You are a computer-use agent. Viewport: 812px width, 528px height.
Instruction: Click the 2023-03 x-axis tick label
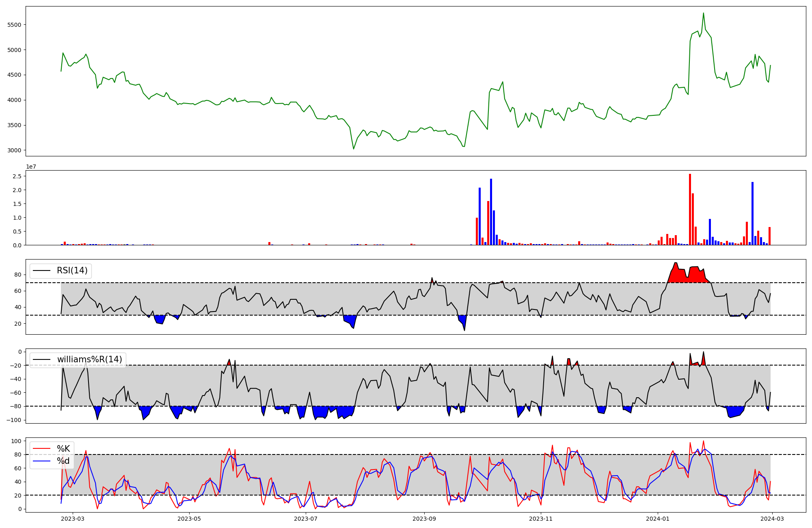[x=73, y=519]
